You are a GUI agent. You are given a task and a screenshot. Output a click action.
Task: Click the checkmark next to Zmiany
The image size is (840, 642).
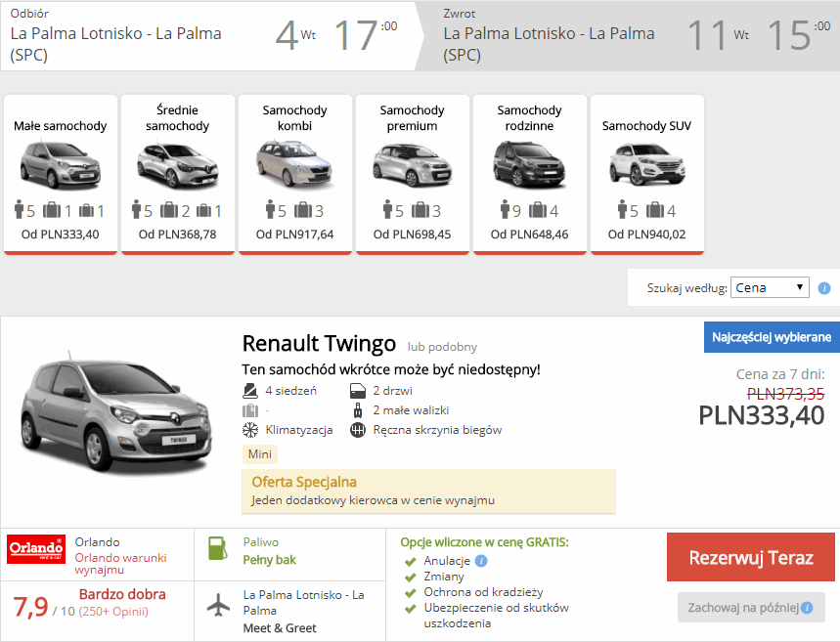pos(410,578)
